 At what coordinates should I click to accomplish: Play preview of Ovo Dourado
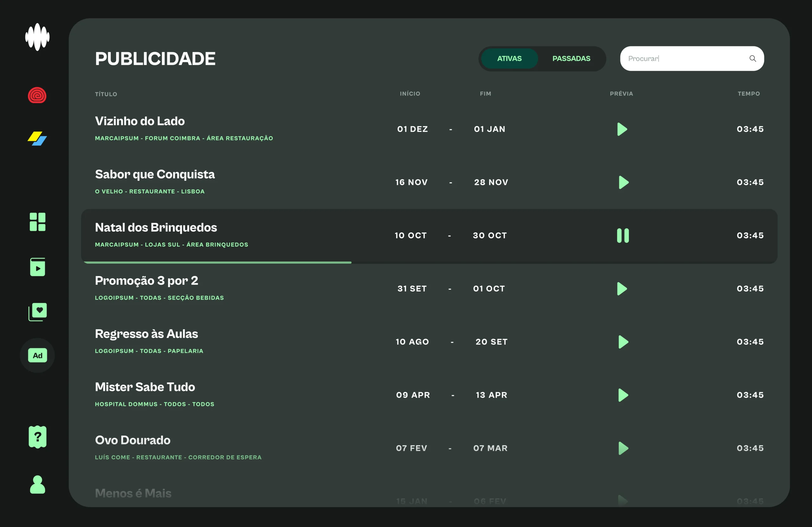click(x=623, y=448)
